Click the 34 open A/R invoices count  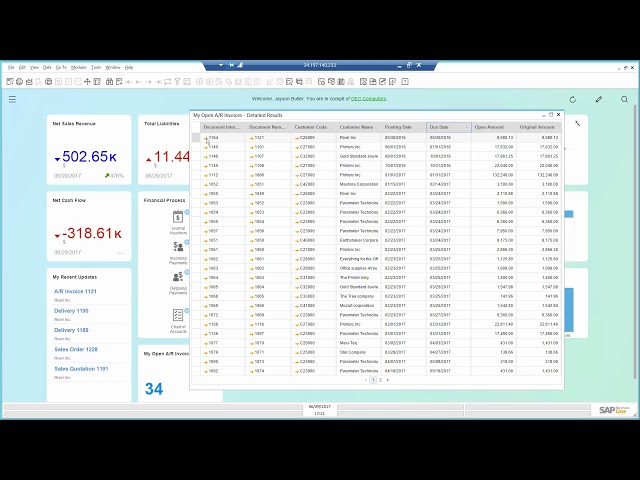(154, 389)
